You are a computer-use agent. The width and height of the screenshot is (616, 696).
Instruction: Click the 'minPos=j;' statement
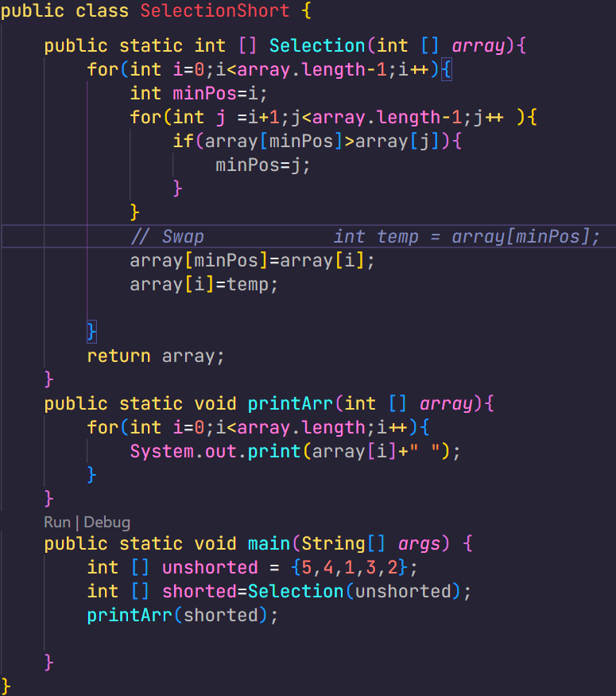click(262, 165)
